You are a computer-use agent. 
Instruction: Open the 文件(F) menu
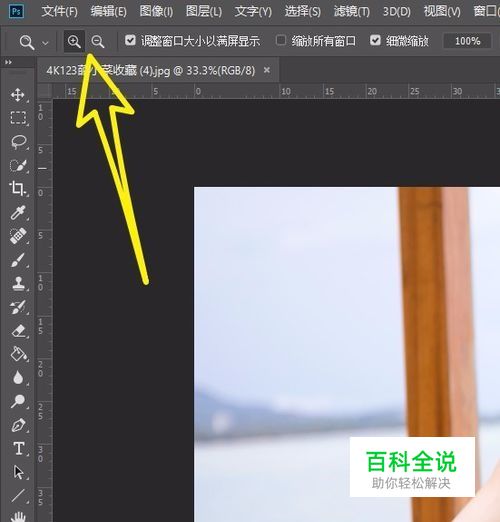59,12
